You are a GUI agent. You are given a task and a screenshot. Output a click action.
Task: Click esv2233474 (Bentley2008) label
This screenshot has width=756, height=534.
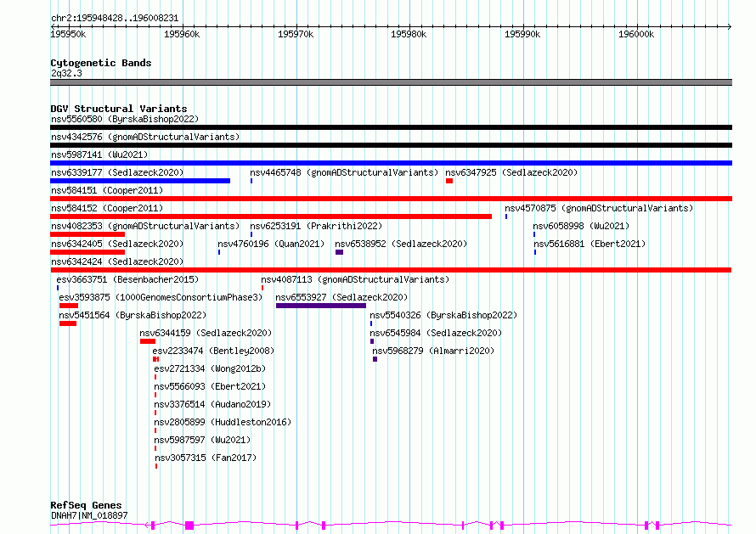pyautogui.click(x=213, y=351)
